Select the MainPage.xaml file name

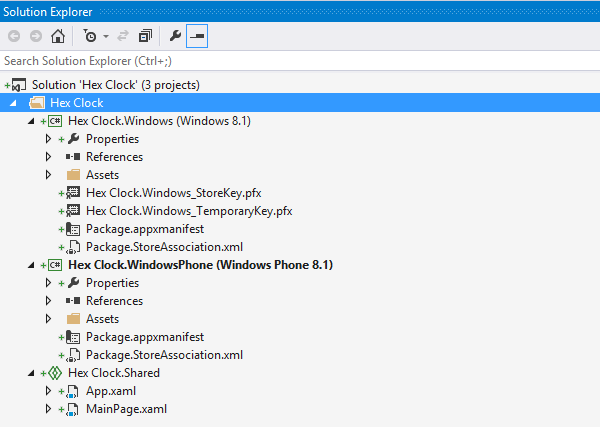pyautogui.click(x=126, y=409)
